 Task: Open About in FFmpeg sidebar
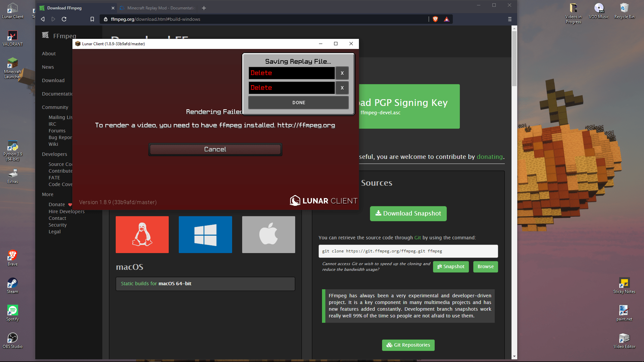(49, 54)
